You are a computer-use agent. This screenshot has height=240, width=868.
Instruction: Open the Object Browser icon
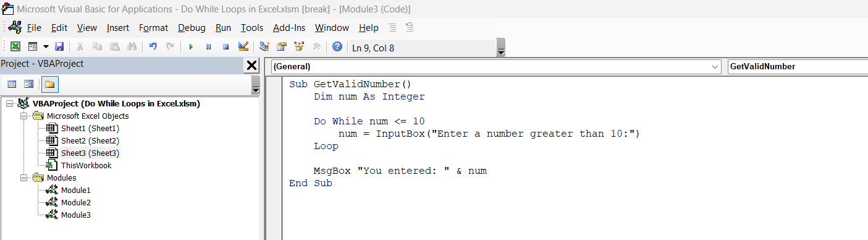tap(300, 47)
